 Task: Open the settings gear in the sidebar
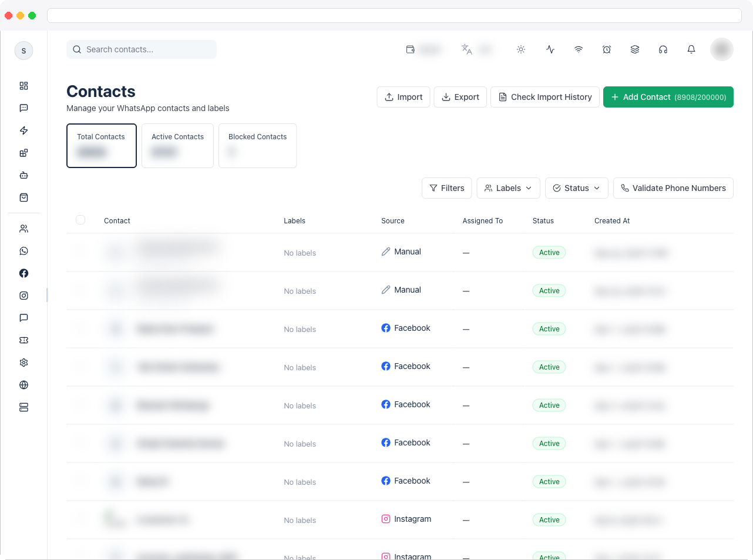pos(23,363)
